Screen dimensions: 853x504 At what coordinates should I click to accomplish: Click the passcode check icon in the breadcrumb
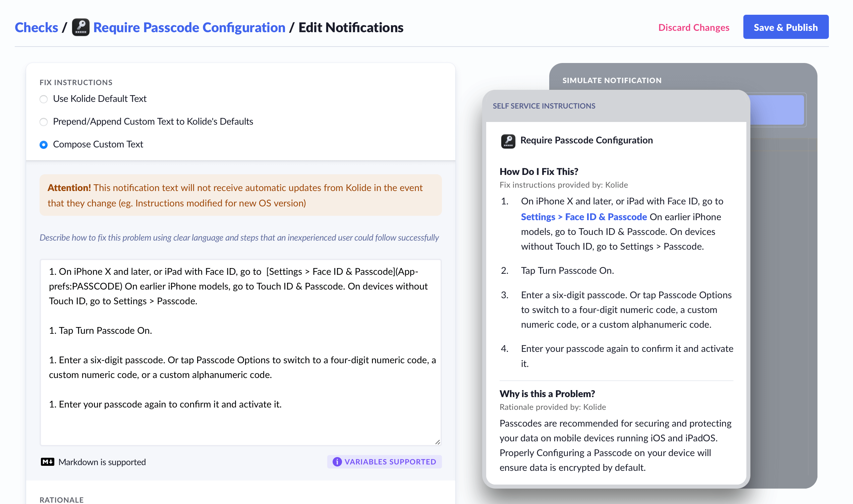pos(80,27)
